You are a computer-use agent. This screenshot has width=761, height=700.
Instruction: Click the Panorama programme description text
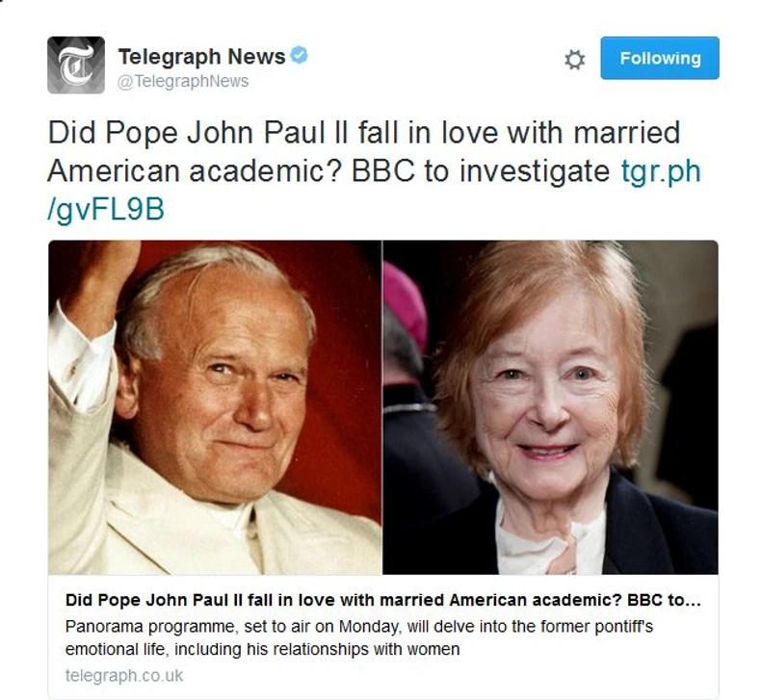[x=359, y=626]
